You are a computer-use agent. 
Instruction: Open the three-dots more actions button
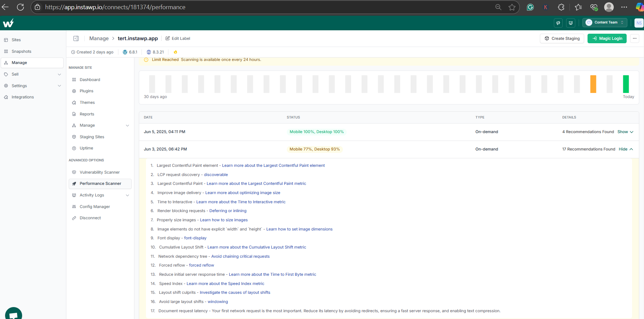point(634,38)
